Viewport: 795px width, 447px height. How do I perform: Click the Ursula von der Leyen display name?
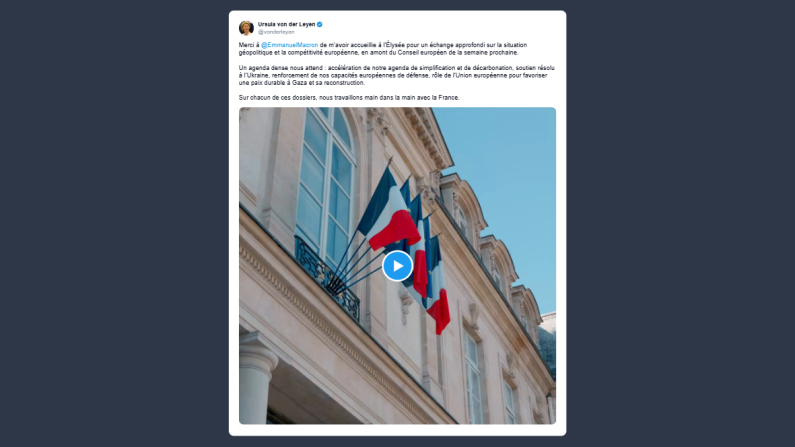pyautogui.click(x=286, y=24)
